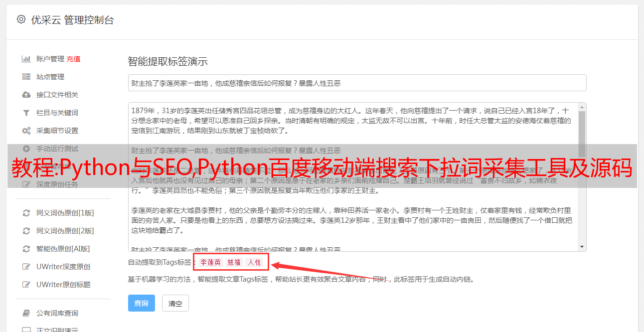Click the server icon for 站点管理
The image size is (644, 332).
click(26, 77)
